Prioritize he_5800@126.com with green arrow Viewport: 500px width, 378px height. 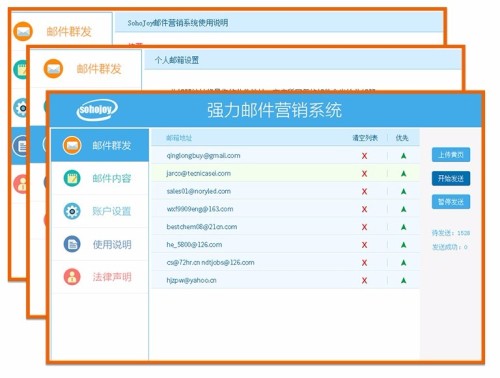pos(403,245)
